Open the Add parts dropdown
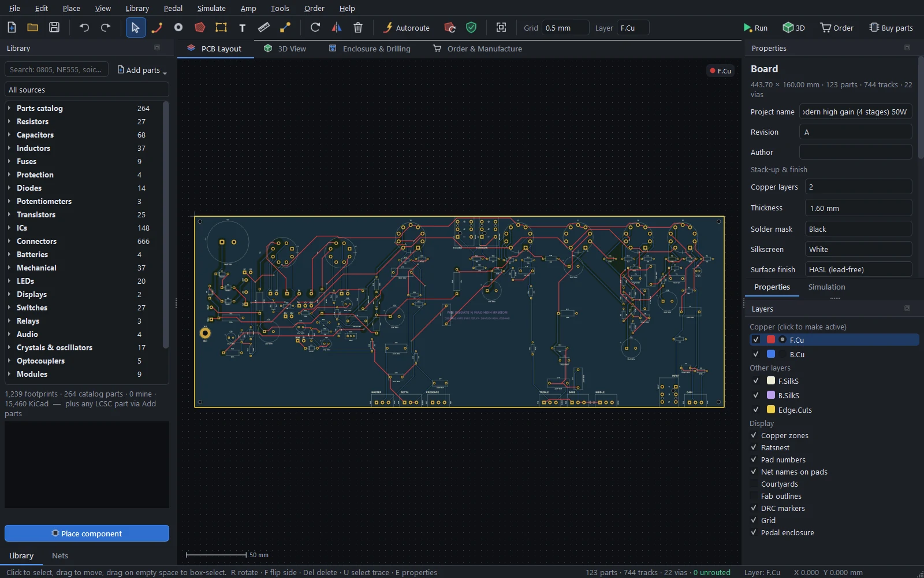This screenshot has height=578, width=924. 142,70
